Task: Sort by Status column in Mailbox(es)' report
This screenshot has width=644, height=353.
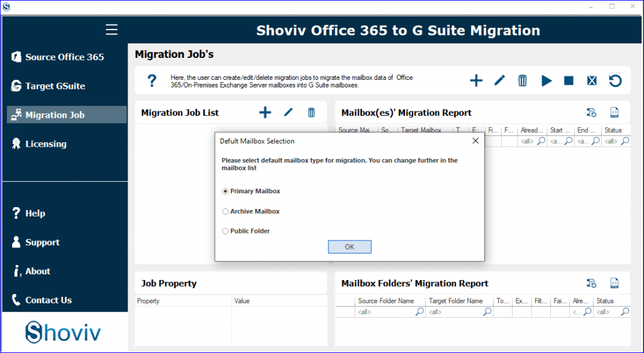Action: pos(616,130)
